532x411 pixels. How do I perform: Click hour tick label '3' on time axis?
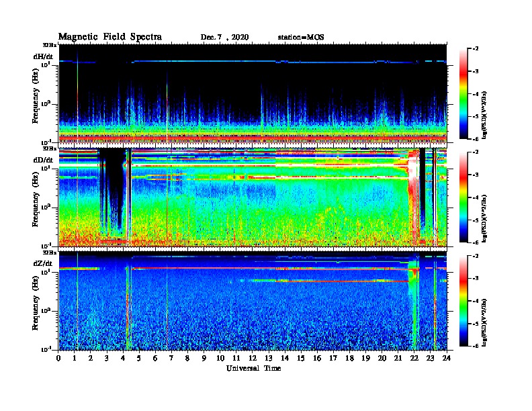107,359
